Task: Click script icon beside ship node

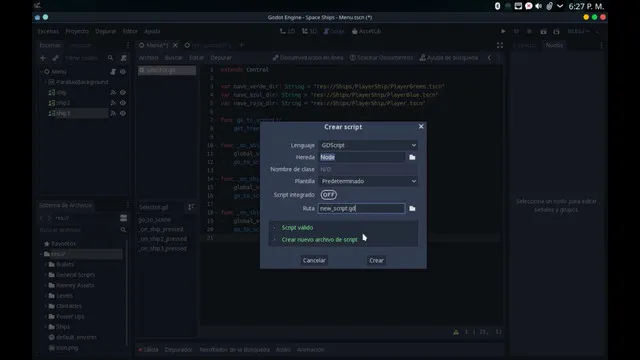Action: pyautogui.click(x=113, y=93)
